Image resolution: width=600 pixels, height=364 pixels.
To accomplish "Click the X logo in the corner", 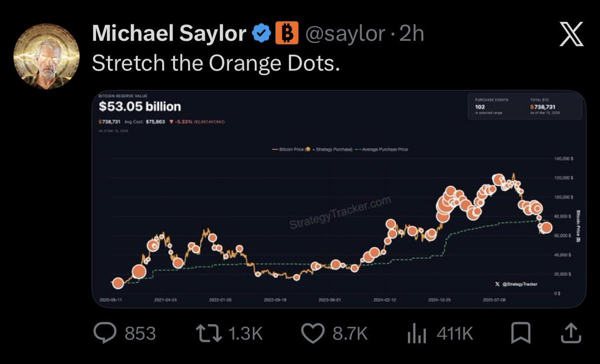I will [x=571, y=35].
